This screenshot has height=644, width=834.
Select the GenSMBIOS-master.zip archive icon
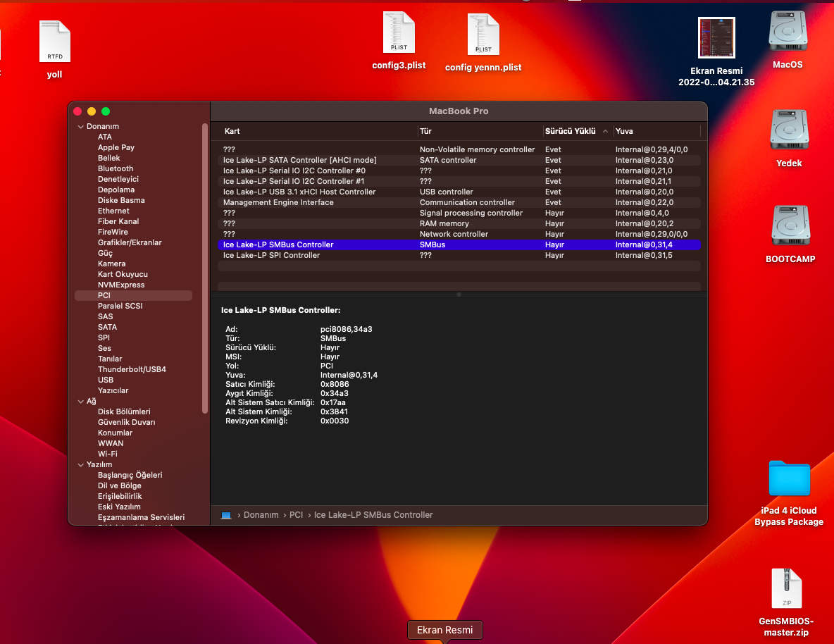click(x=786, y=589)
